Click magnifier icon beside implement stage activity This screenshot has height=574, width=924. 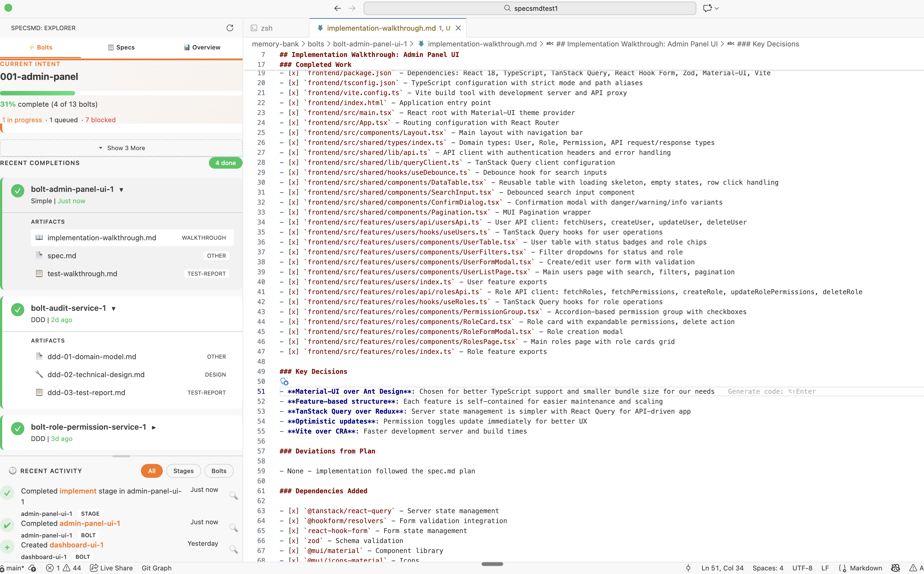(234, 495)
